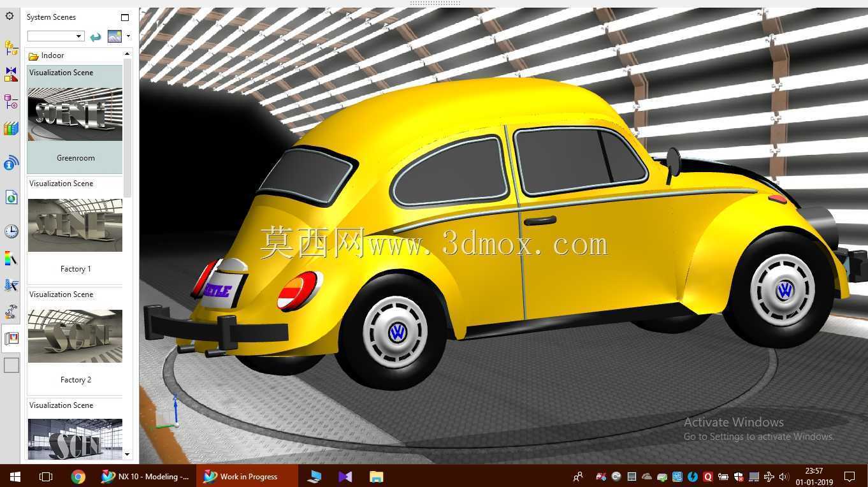Click the teal return arrow in System Scenes
This screenshot has height=487, width=868.
click(96, 36)
